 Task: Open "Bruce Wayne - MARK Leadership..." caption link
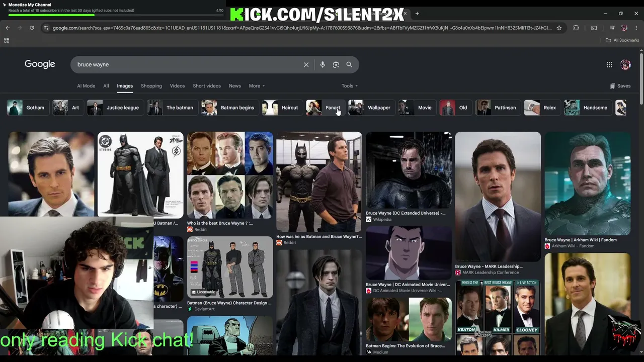pos(489,266)
